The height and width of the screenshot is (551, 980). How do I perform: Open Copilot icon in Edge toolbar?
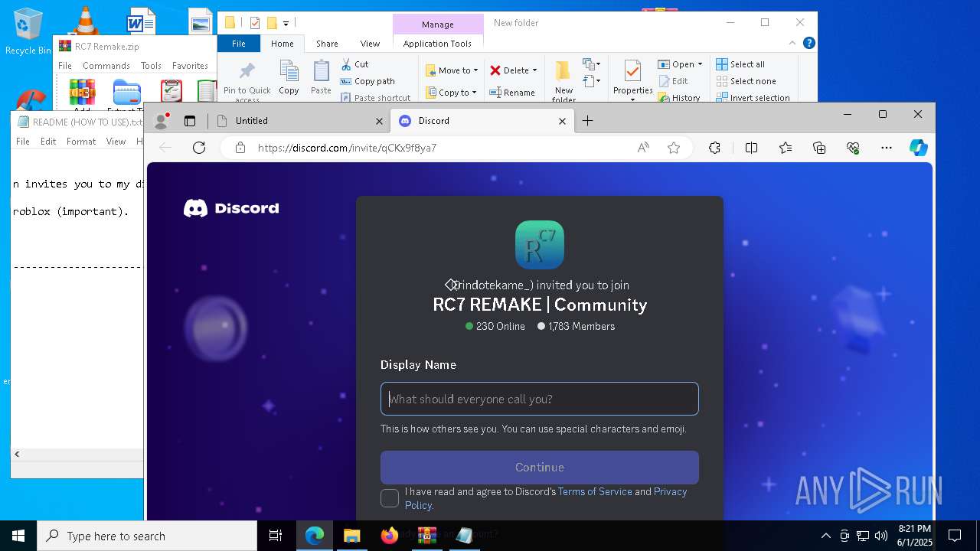click(x=919, y=148)
